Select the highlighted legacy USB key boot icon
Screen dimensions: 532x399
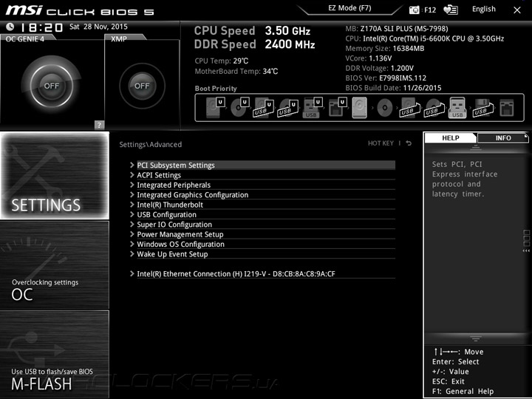tap(457, 108)
